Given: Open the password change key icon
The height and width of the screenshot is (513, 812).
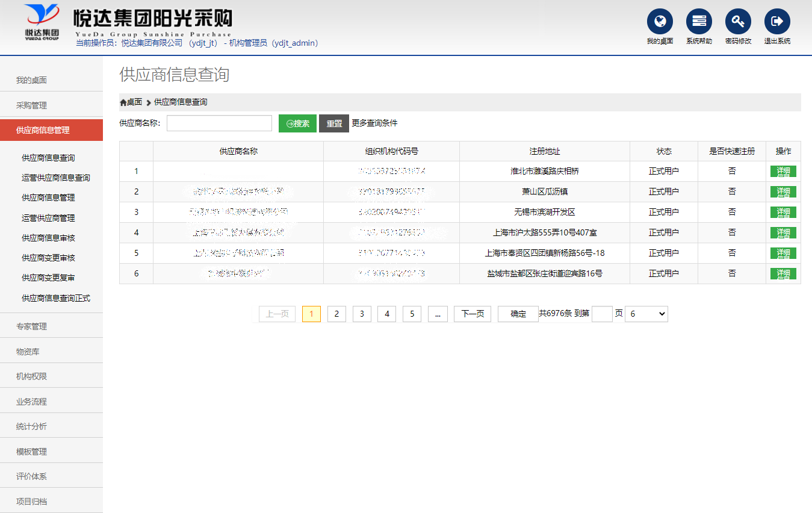Looking at the screenshot, I should click(x=738, y=22).
